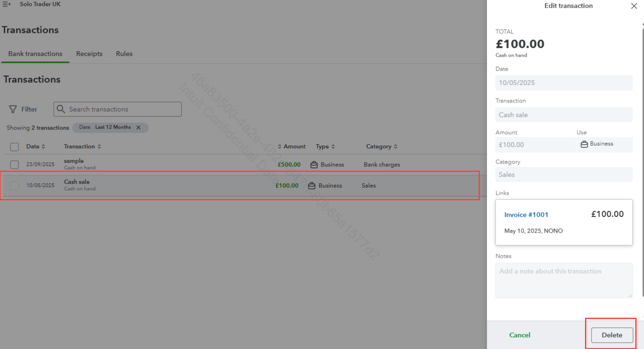
Task: Click the briefcase icon in sample row
Action: 314,165
